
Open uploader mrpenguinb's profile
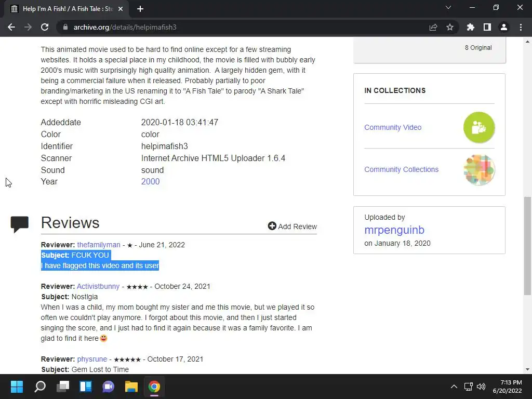[394, 230]
